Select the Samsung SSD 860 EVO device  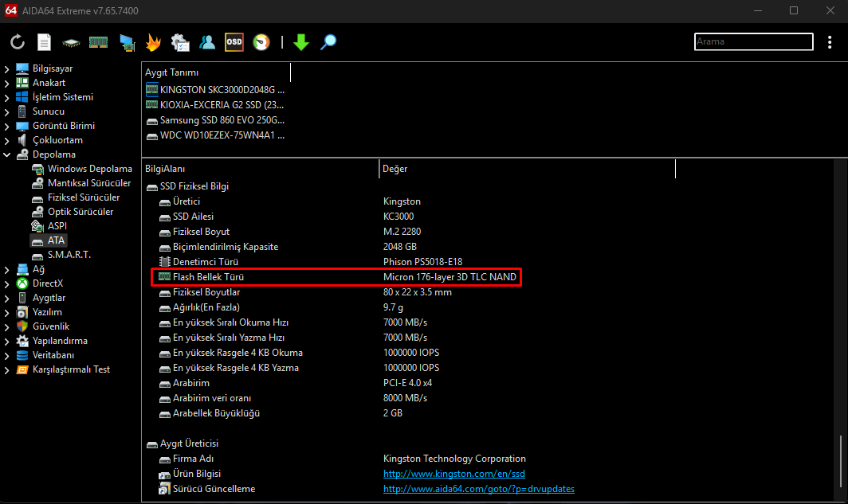pyautogui.click(x=222, y=120)
